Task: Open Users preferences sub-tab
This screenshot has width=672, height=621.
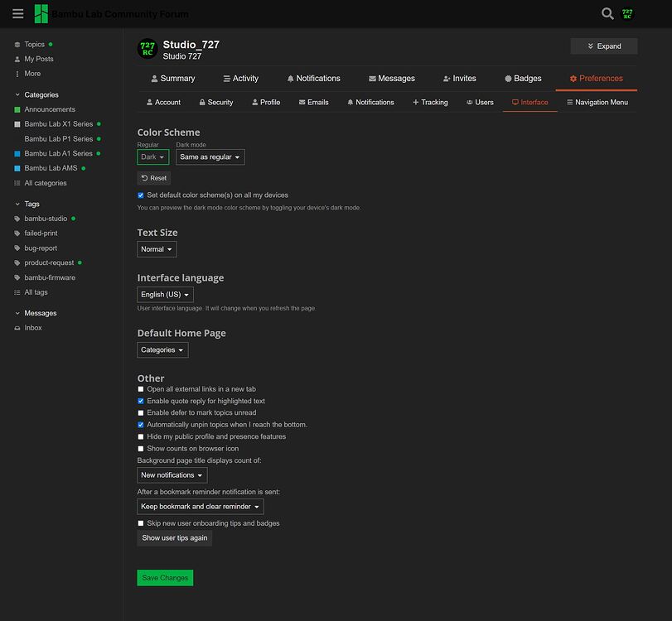Action: pyautogui.click(x=480, y=103)
